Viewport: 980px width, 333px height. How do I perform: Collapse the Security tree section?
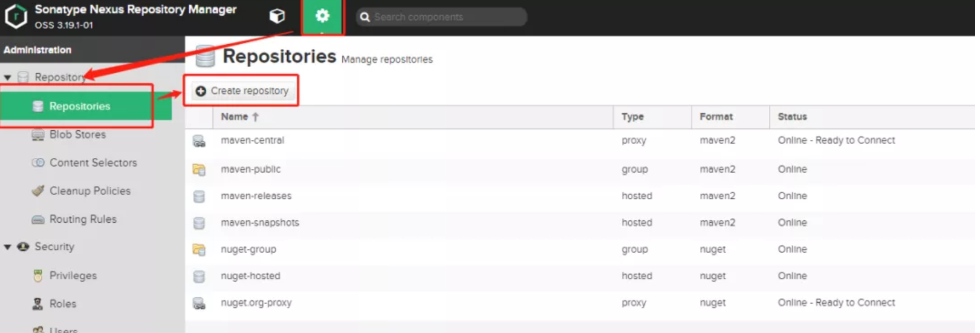pyautogui.click(x=8, y=247)
